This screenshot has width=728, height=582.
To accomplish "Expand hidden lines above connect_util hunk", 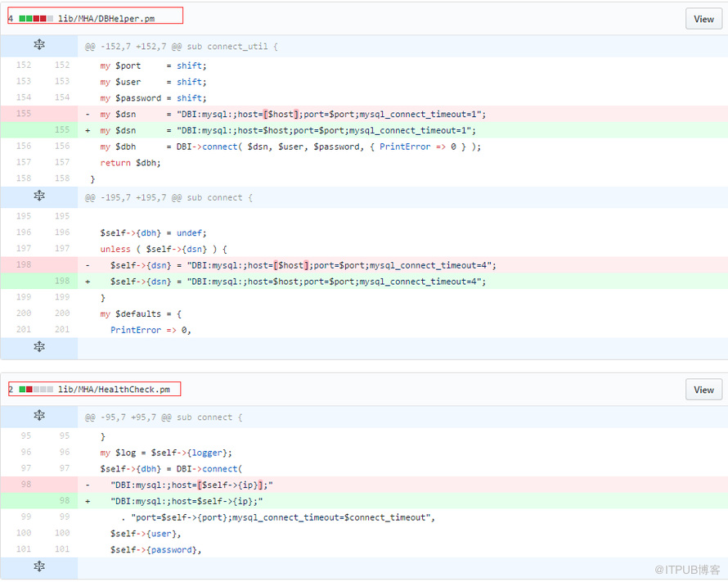I will point(39,45).
